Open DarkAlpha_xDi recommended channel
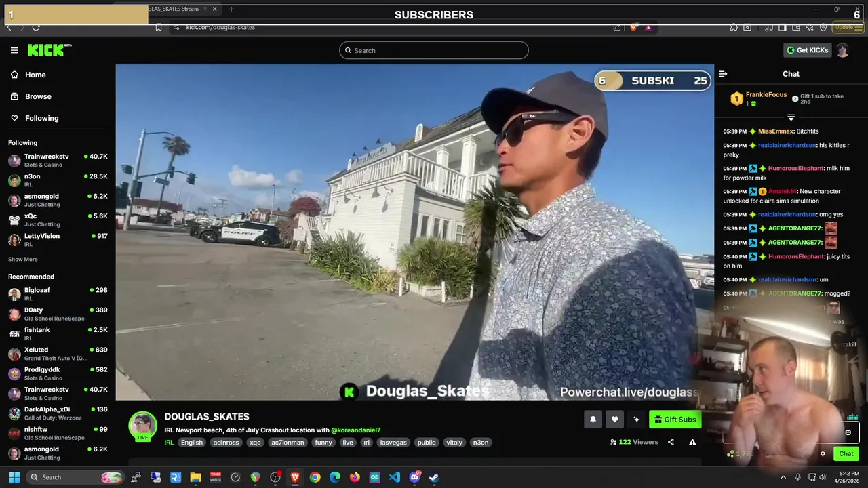This screenshot has width=868, height=488. pyautogui.click(x=58, y=413)
